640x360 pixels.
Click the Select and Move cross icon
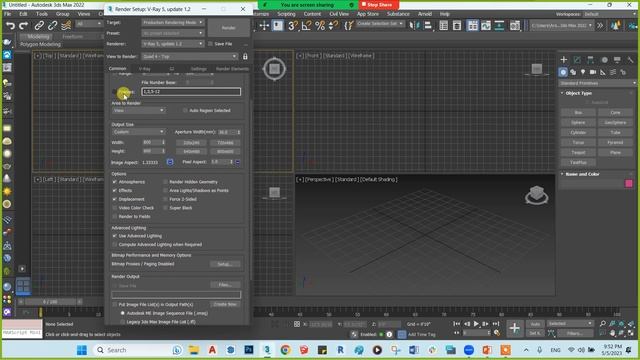click(x=264, y=26)
